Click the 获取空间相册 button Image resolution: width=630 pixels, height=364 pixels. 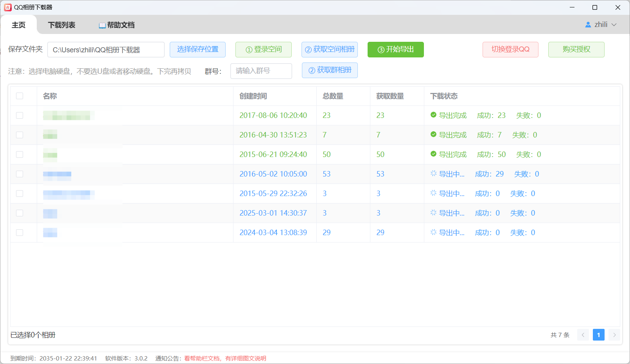(330, 50)
